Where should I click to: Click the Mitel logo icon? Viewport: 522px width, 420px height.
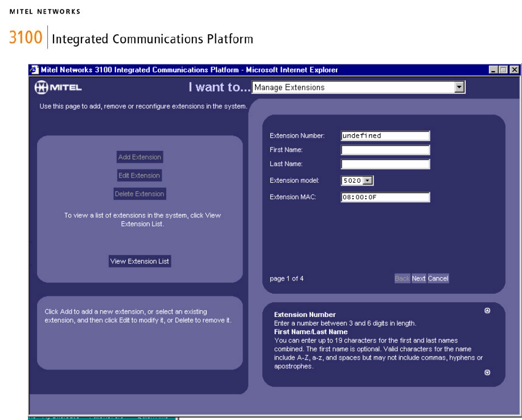click(x=58, y=88)
